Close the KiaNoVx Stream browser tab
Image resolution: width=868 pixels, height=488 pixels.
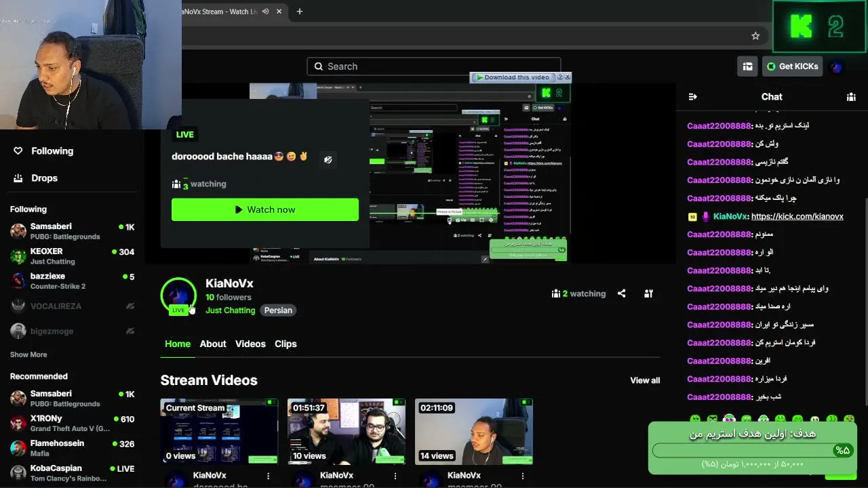[x=279, y=12]
